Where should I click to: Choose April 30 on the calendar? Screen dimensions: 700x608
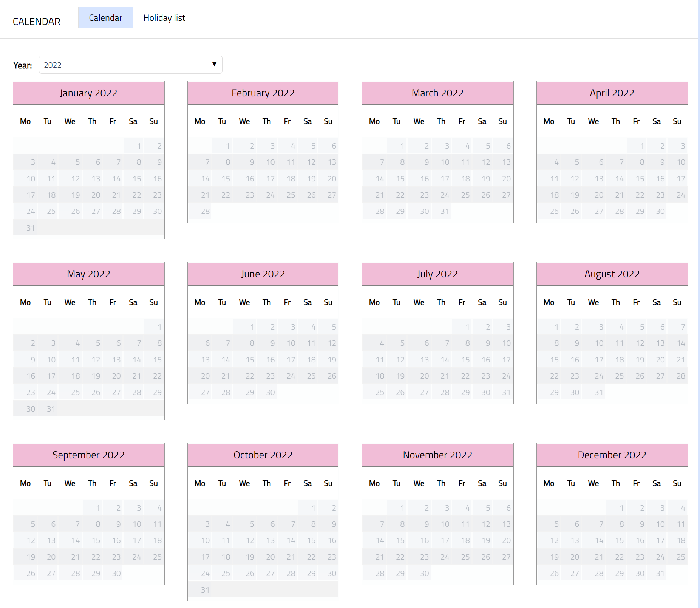tap(660, 211)
